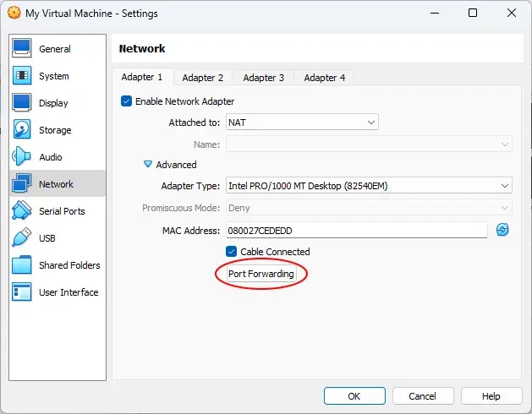Select User Interface category
The image size is (532, 414).
click(58, 292)
